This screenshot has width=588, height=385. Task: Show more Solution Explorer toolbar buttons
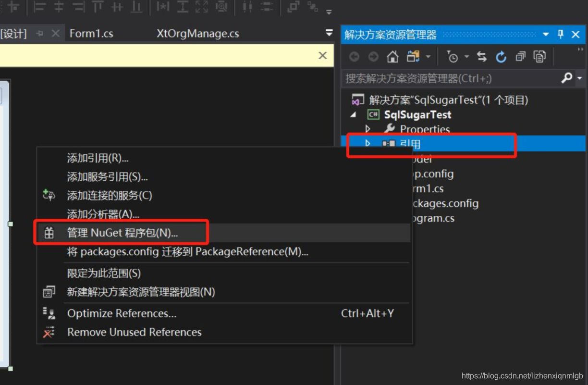580,50
